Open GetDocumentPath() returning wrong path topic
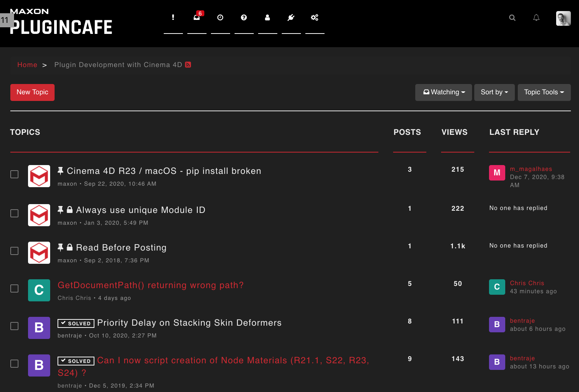579x392 pixels. point(150,285)
